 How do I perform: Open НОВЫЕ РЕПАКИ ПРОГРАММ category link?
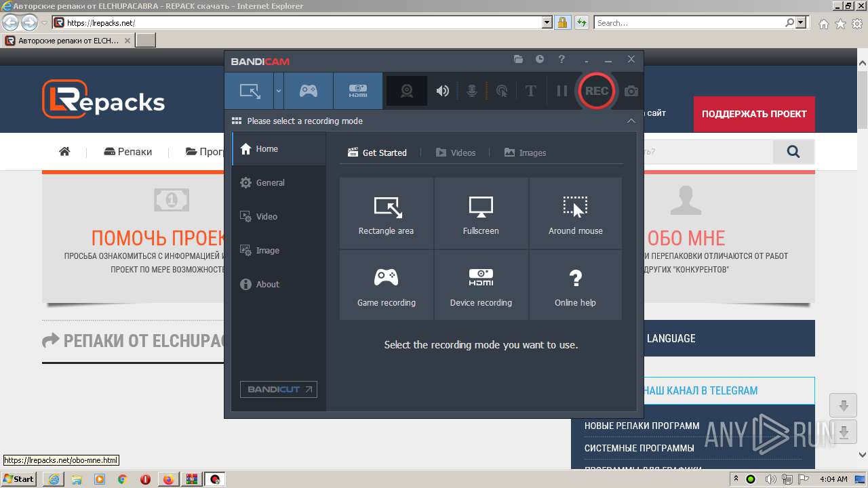click(x=642, y=426)
